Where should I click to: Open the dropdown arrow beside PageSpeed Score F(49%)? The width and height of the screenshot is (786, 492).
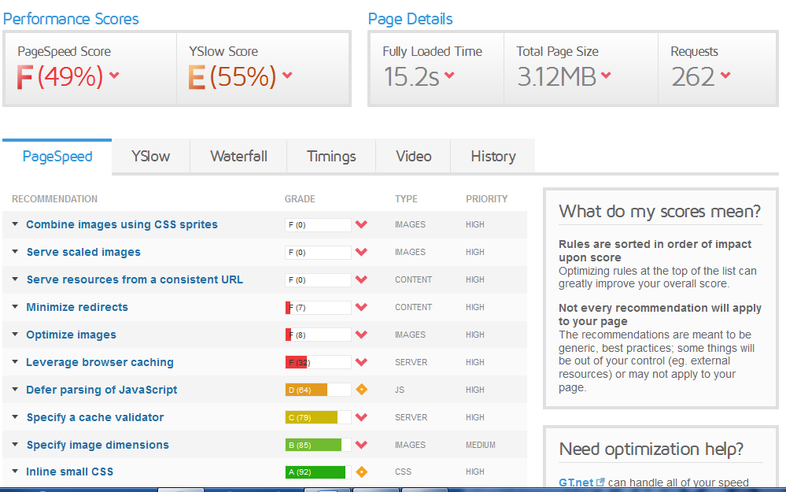[x=114, y=75]
